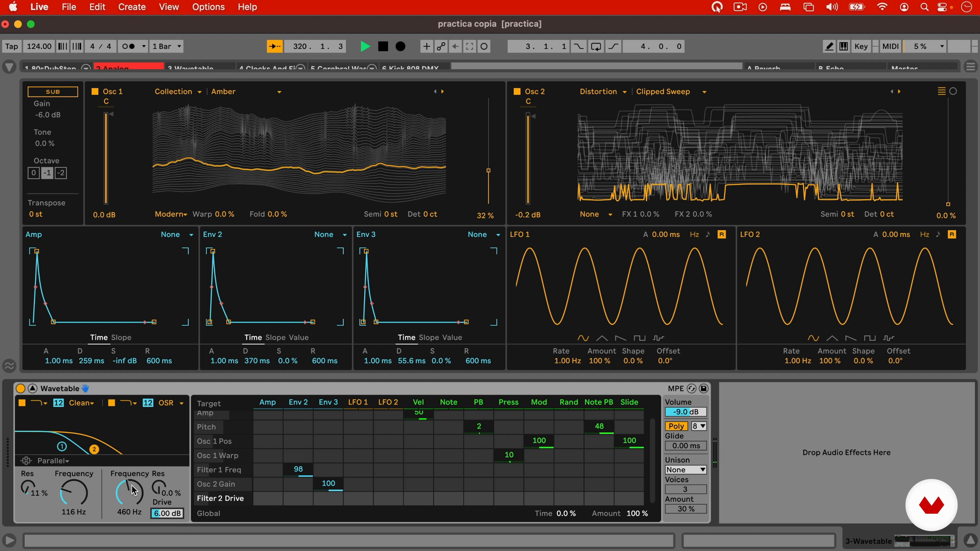Open the 1 Bar quantization dropdown

(x=167, y=46)
